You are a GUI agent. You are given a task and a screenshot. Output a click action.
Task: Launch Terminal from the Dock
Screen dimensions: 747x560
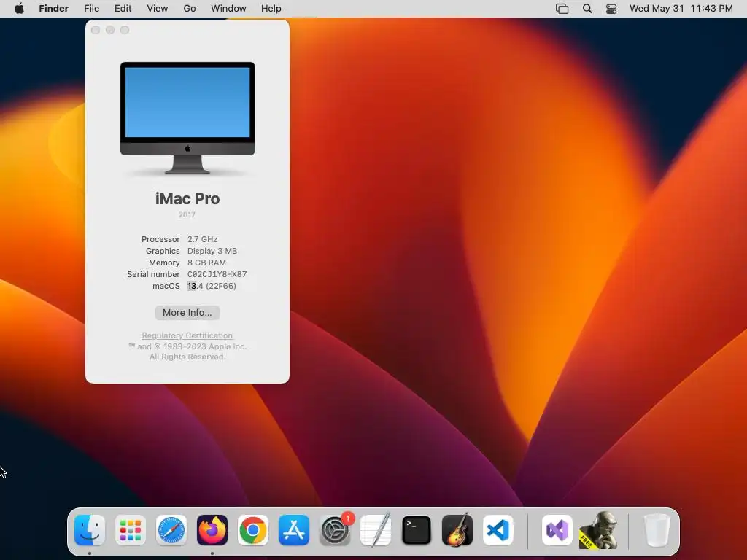417,530
